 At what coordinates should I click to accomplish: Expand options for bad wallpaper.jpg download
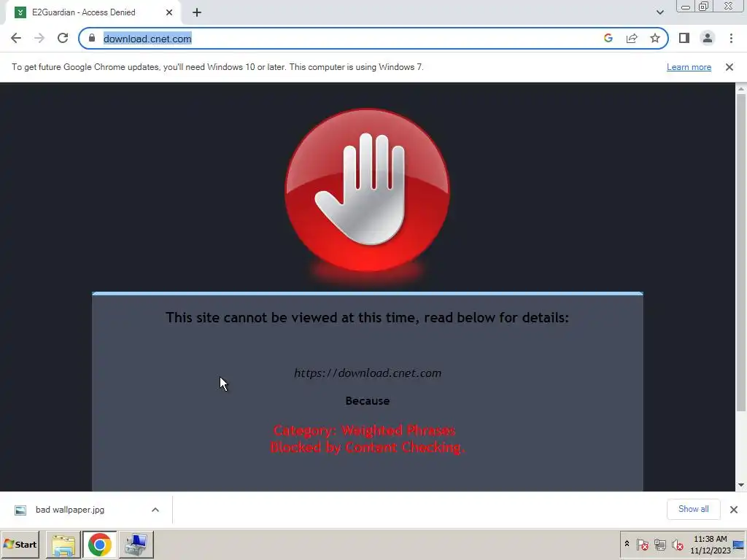(x=155, y=510)
